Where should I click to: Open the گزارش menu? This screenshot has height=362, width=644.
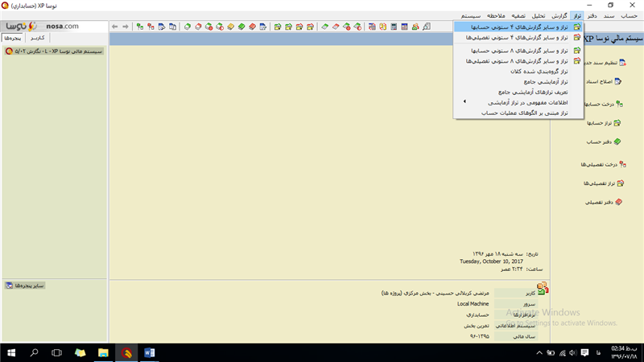coord(559,15)
